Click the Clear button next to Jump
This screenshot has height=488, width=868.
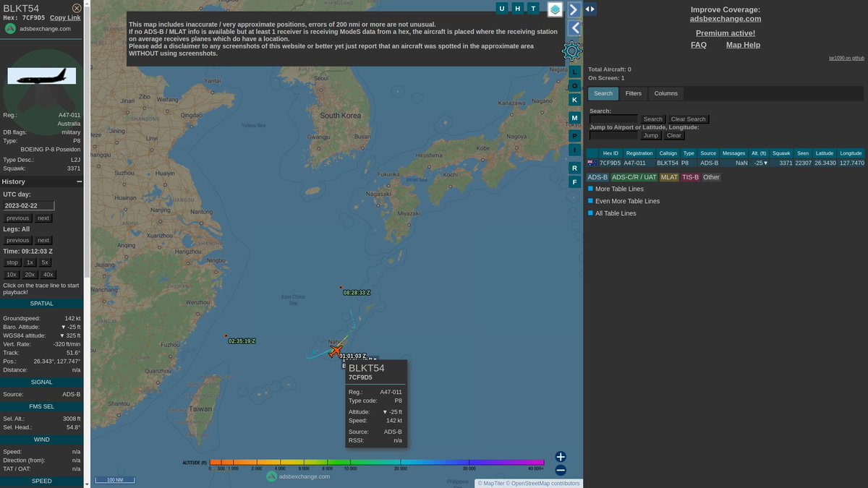(673, 135)
